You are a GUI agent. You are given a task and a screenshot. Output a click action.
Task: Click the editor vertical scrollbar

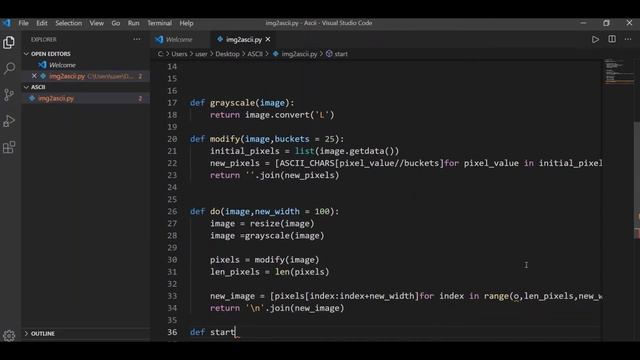click(x=637, y=180)
